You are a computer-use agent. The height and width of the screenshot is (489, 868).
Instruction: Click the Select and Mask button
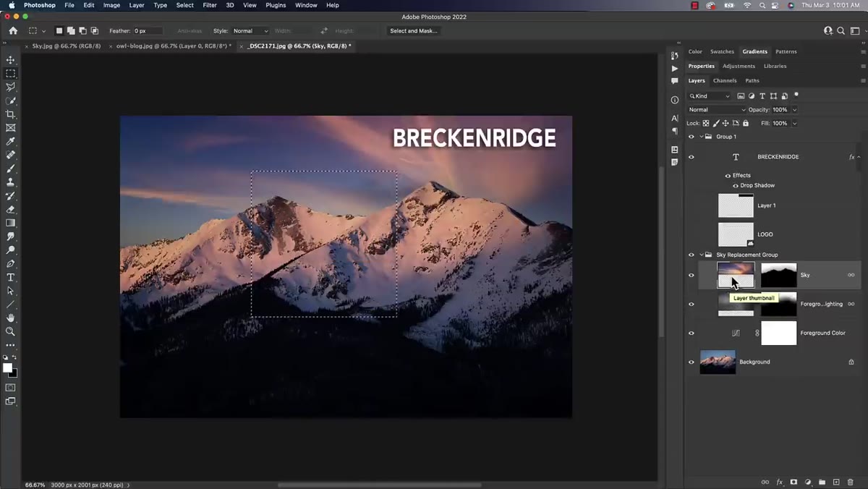tap(414, 31)
